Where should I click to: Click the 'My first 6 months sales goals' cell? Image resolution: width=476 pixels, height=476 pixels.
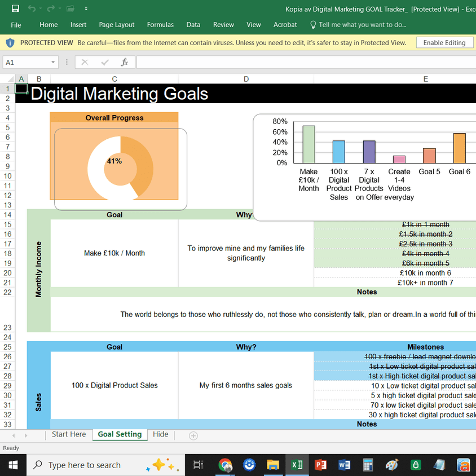(246, 385)
